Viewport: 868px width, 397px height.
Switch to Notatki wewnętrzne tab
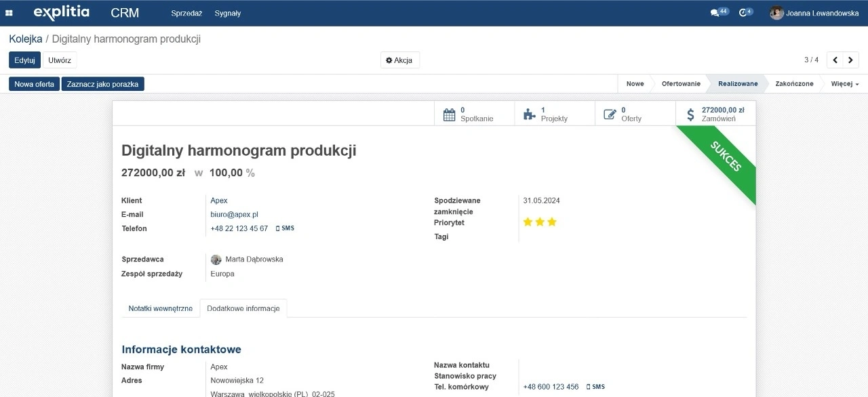coord(161,308)
